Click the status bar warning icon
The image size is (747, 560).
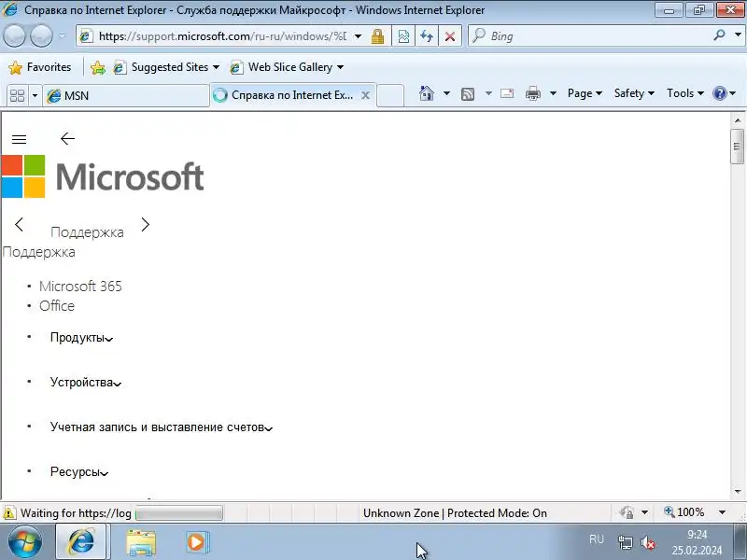9,512
